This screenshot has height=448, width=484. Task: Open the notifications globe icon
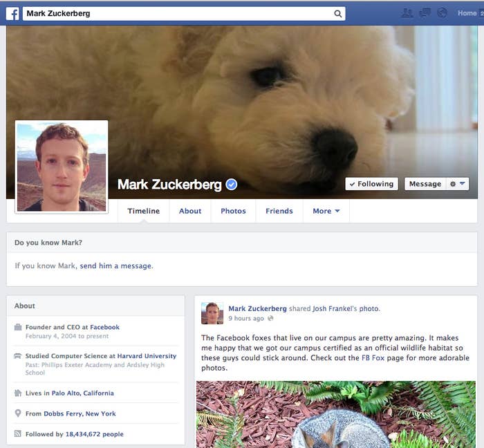click(442, 13)
